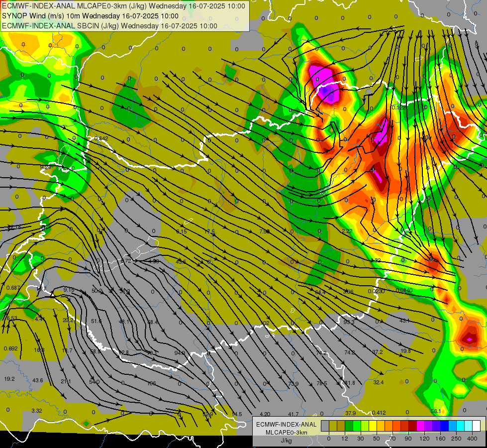
Task: Click map value 76.5
Action: coord(322,384)
